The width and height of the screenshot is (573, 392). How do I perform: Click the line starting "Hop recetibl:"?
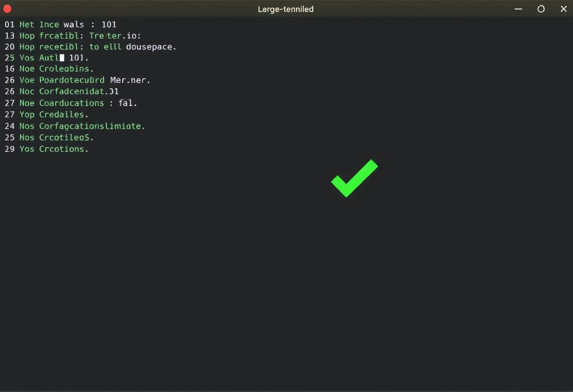point(90,47)
